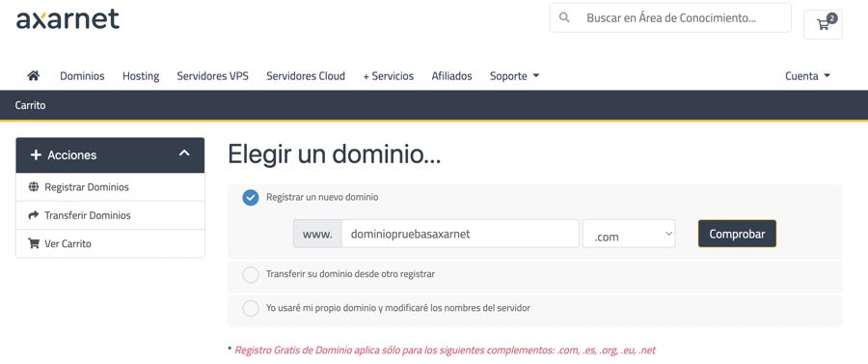Open the .com extension dropdown
This screenshot has width=868, height=364.
tap(629, 234)
